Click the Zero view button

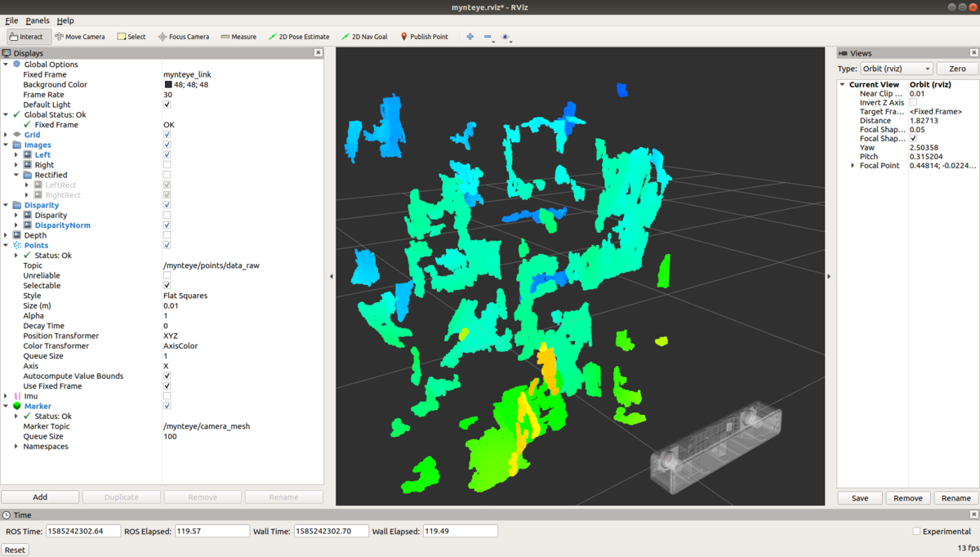pos(957,69)
